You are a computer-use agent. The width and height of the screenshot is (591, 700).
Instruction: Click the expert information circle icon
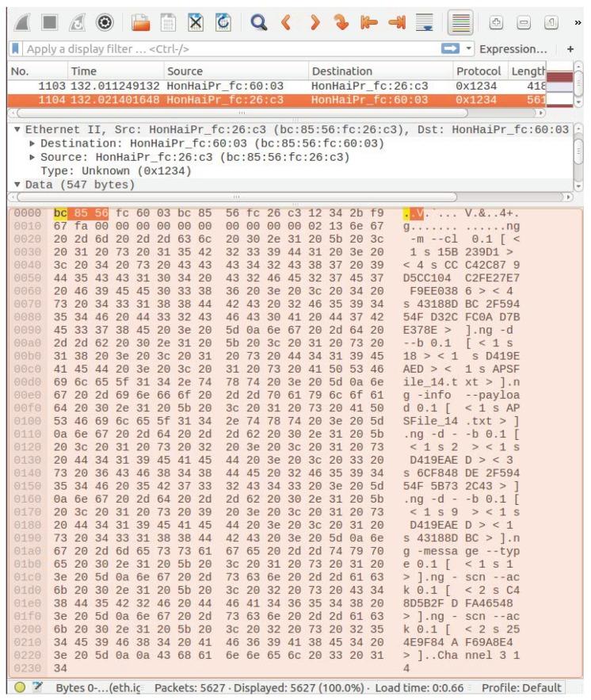[19, 687]
